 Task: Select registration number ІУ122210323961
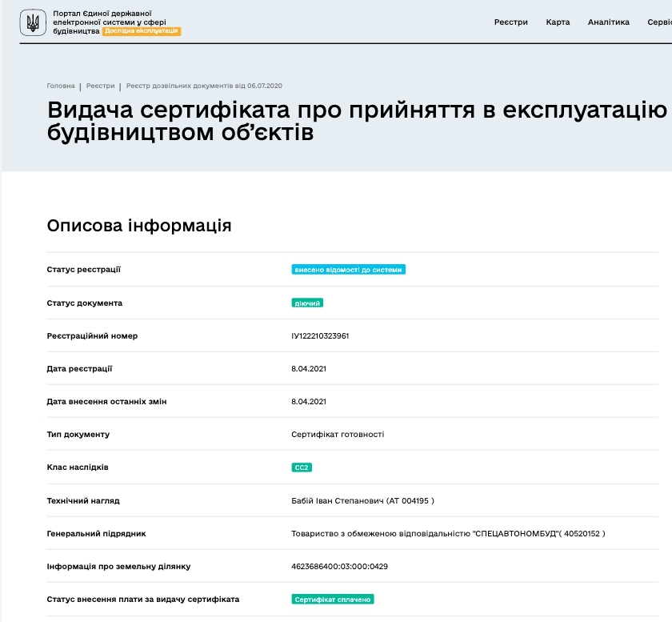click(320, 336)
